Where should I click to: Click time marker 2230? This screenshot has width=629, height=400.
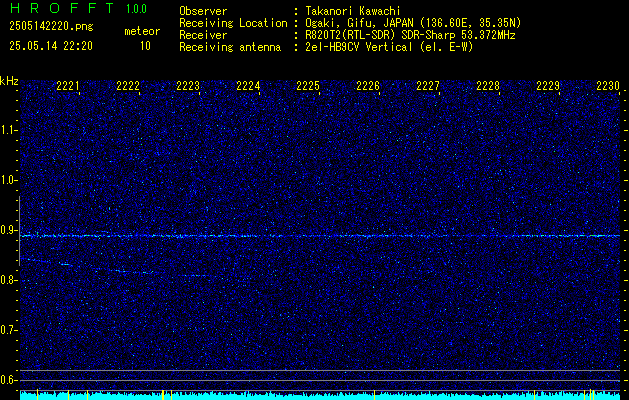tap(608, 86)
